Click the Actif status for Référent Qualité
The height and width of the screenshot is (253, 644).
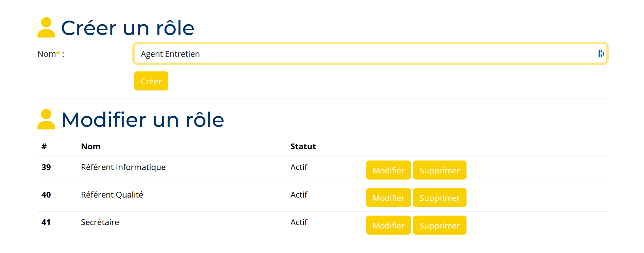299,195
